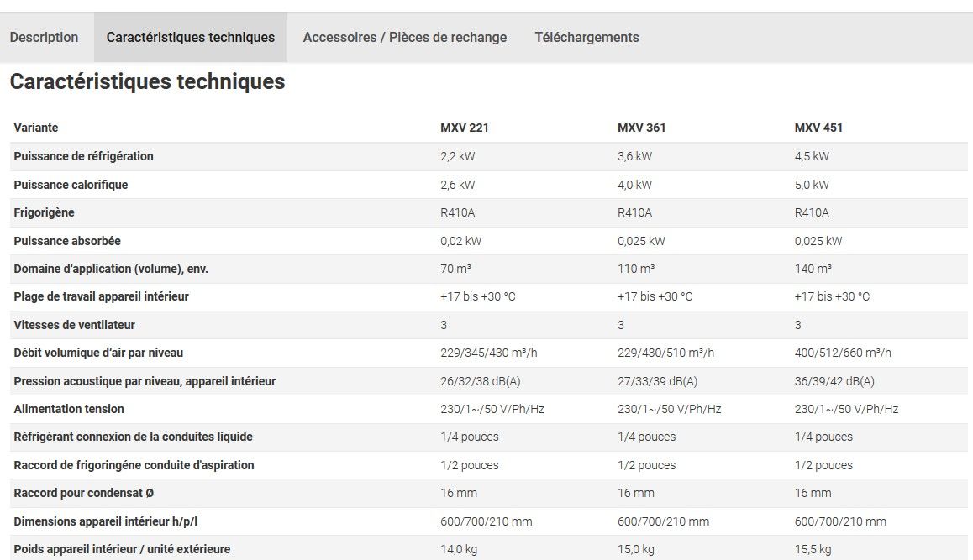Click the 4,5 kW refrigeration value
The width and height of the screenshot is (973, 560).
(x=812, y=156)
